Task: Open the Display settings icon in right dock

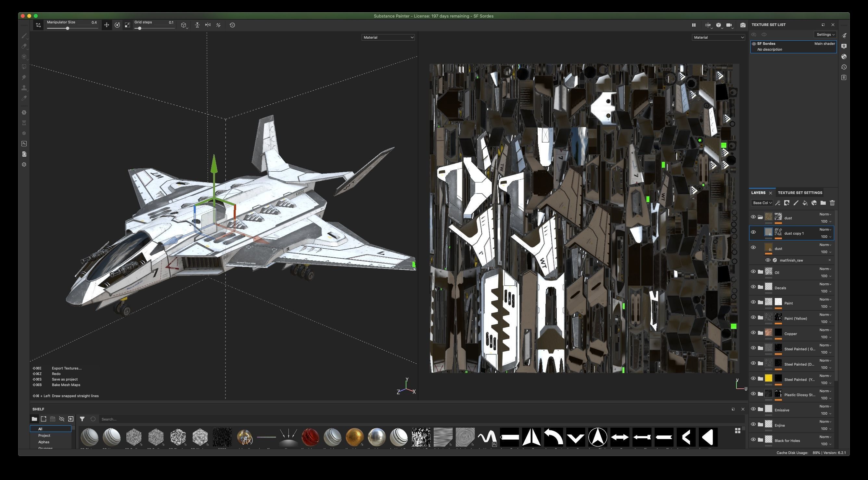Action: pyautogui.click(x=844, y=46)
